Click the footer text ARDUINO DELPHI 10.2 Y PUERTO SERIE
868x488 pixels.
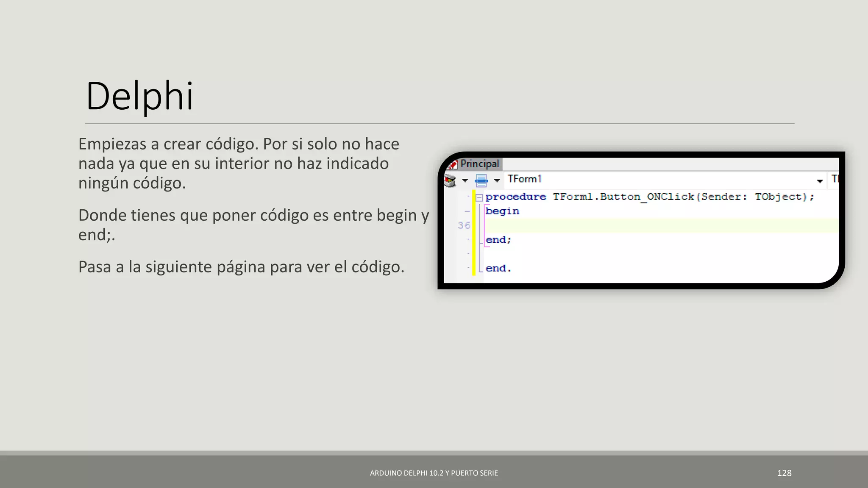click(434, 473)
